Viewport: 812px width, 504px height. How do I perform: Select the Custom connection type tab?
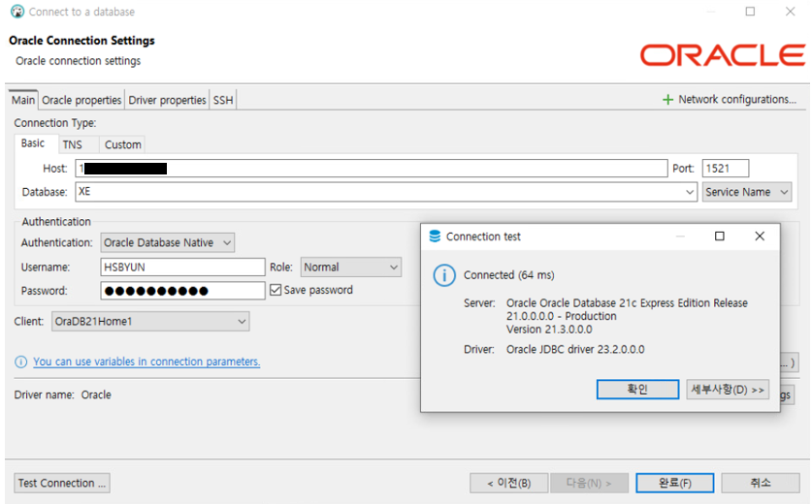click(x=123, y=144)
